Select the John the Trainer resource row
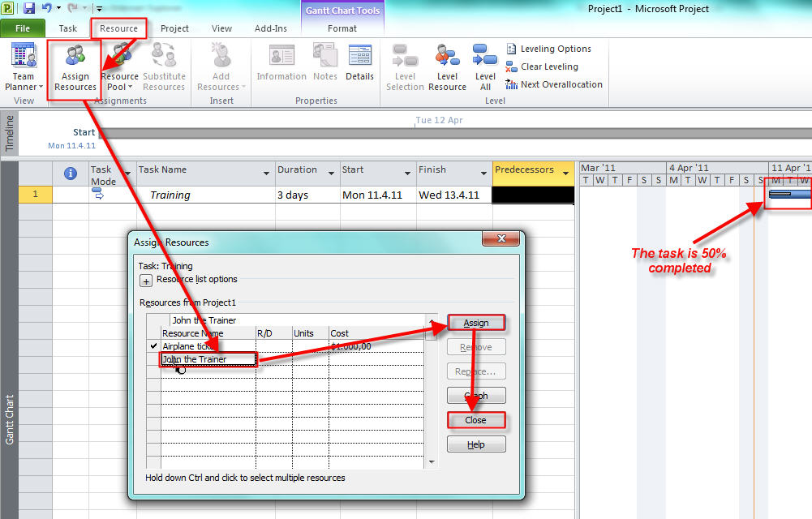This screenshot has width=812, height=519. (x=208, y=359)
